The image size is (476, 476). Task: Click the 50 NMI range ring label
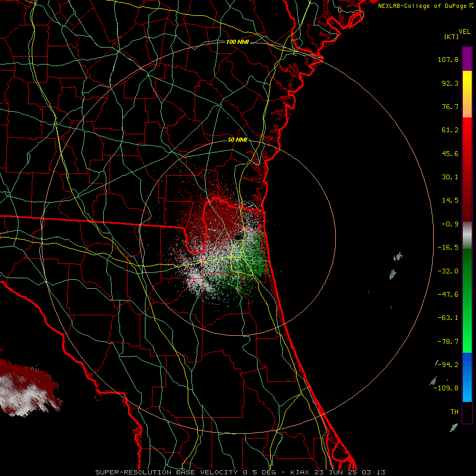[x=237, y=140]
